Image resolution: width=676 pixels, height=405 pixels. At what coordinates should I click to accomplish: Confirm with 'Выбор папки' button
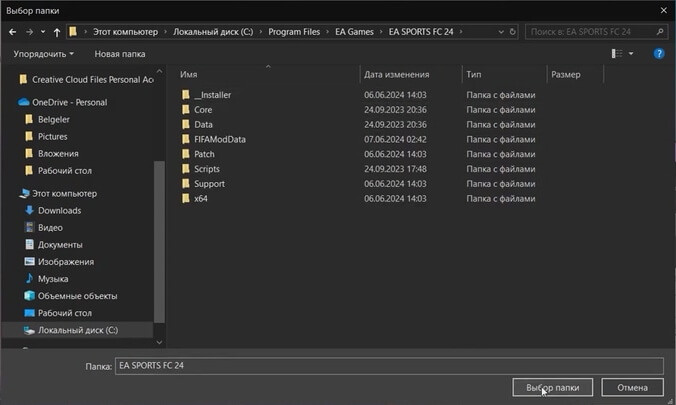(552, 387)
